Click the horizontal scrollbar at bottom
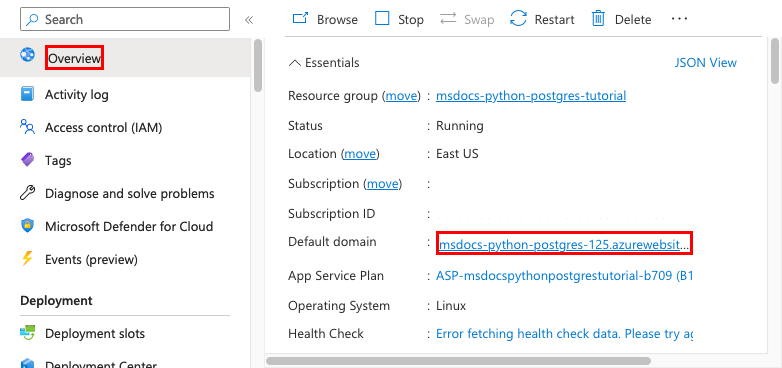The width and height of the screenshot is (782, 368). point(458,361)
